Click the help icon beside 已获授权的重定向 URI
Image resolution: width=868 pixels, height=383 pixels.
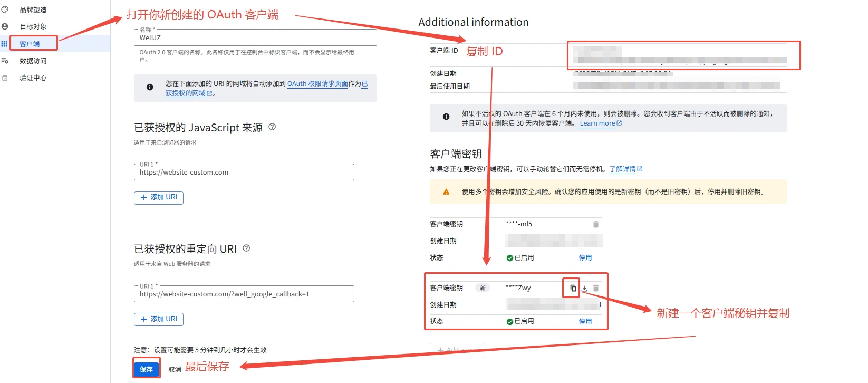[x=246, y=248]
